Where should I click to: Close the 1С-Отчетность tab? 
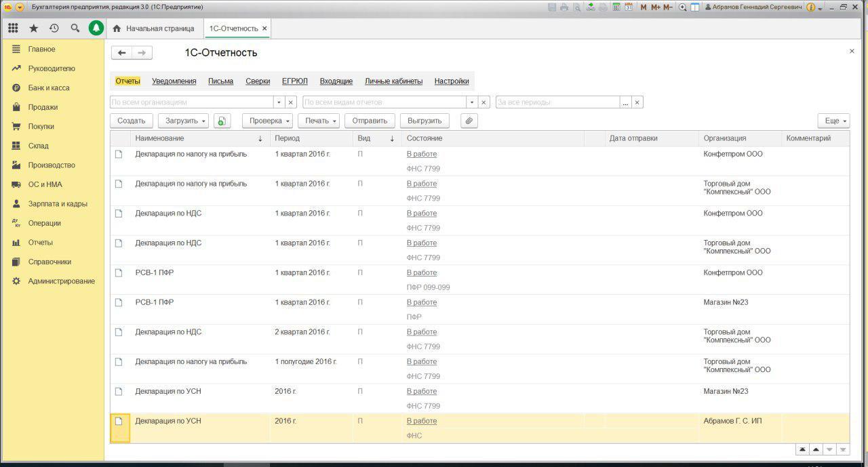pos(264,28)
